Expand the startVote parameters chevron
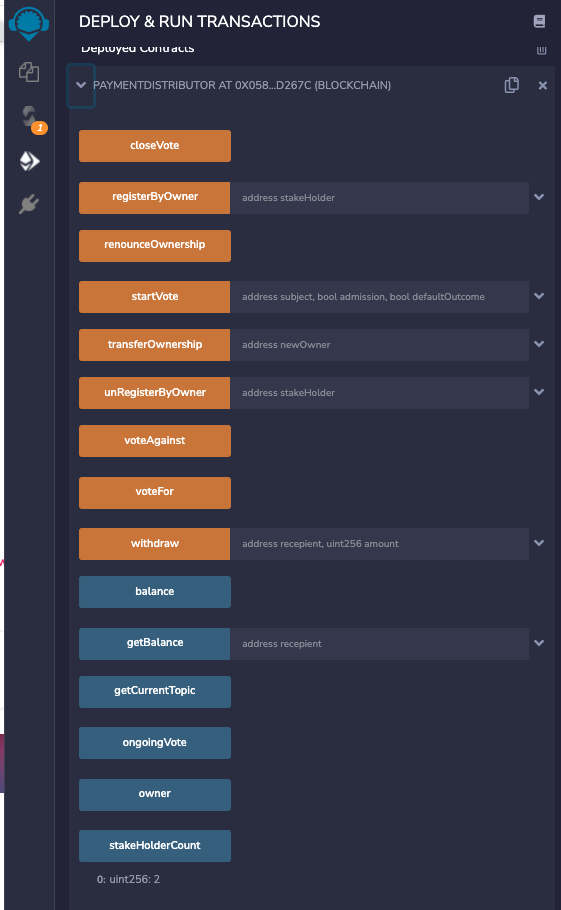This screenshot has width=561, height=910. click(x=539, y=296)
